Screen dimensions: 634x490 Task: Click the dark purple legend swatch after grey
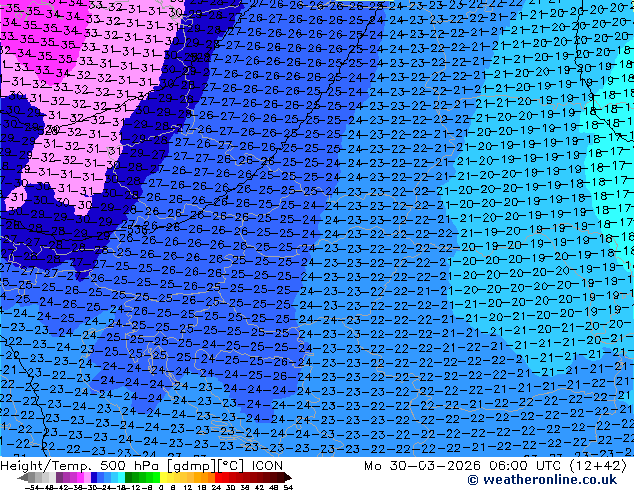(59, 478)
